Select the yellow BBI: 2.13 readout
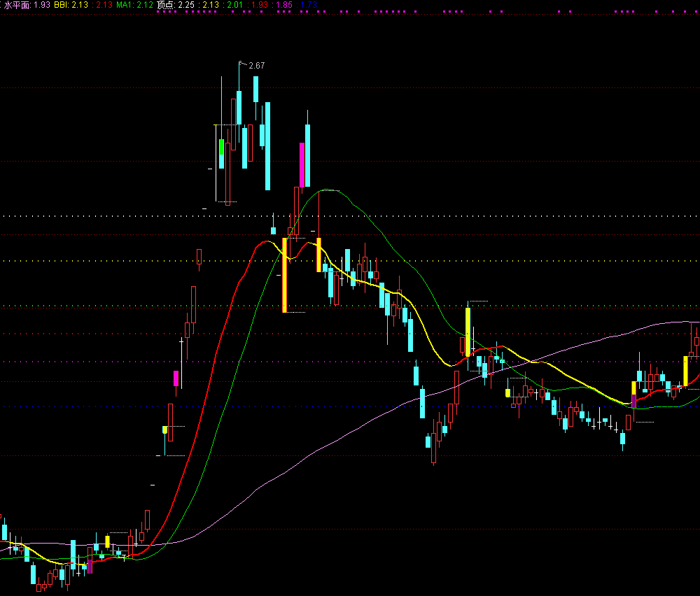The image size is (700, 596). (71, 5)
